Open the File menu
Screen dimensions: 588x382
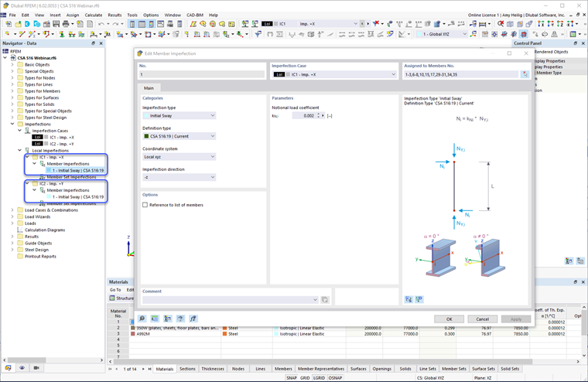pyautogui.click(x=12, y=15)
